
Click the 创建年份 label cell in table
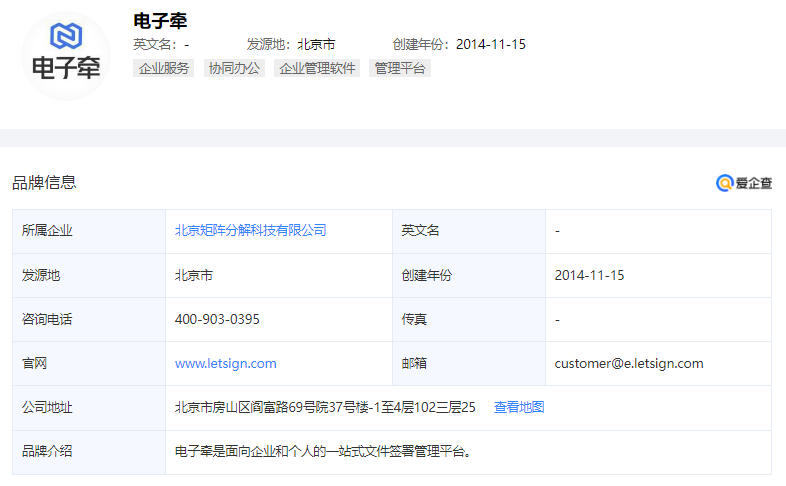(x=469, y=275)
